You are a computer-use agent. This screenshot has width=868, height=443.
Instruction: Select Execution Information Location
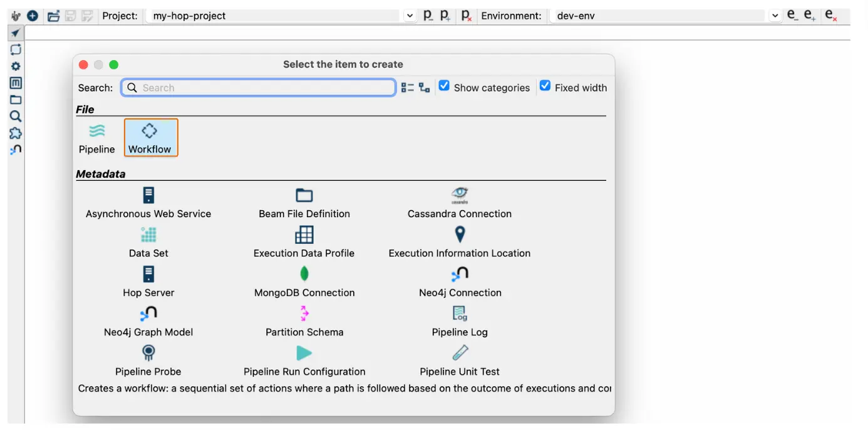[460, 243]
